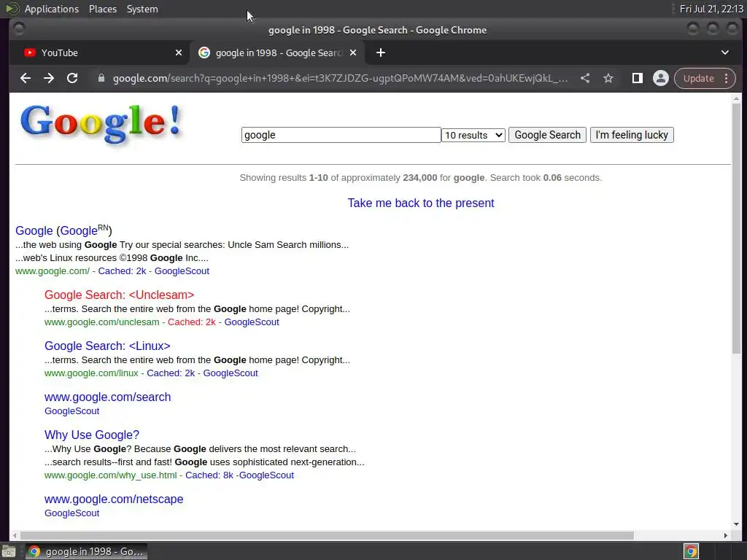Open the 10 results dropdown
Image resolution: width=747 pixels, height=560 pixels.
click(x=473, y=135)
